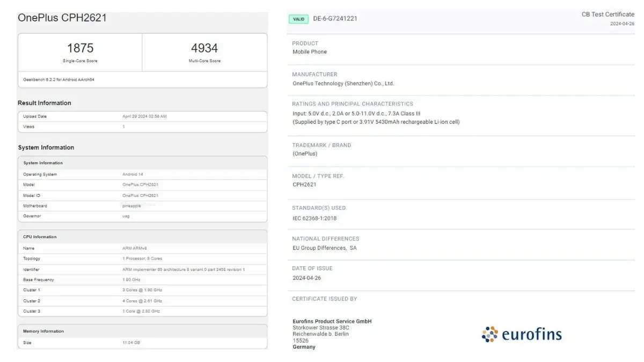644x362 pixels.
Task: Click the 'STANDARD(S) USED' label
Action: pos(319,208)
